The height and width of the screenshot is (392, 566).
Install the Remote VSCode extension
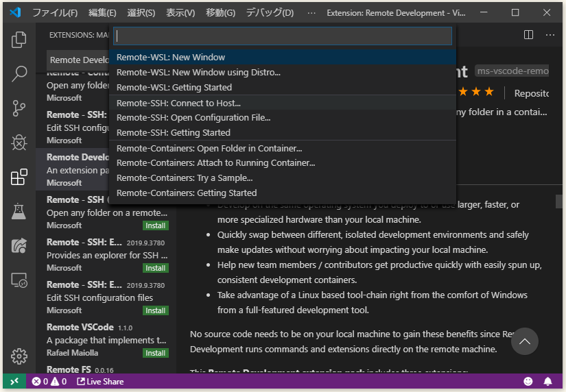[155, 353]
